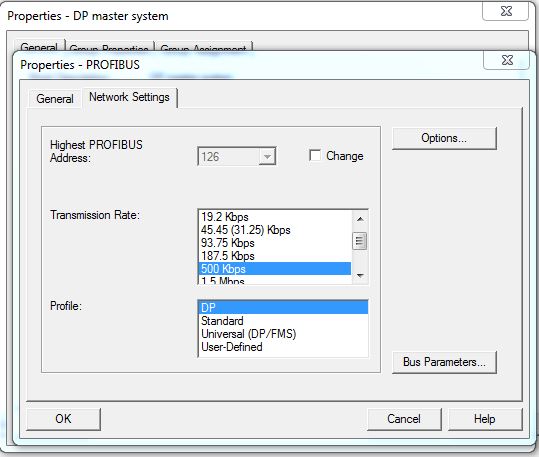Confirm with the OK button

click(63, 419)
